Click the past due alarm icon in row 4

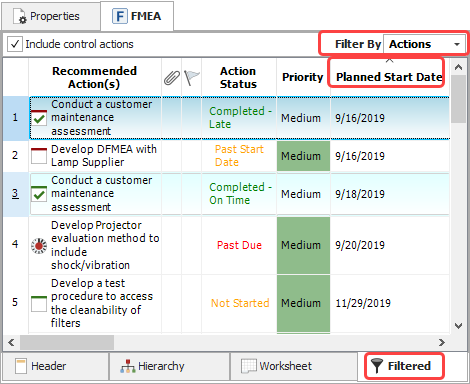point(39,246)
